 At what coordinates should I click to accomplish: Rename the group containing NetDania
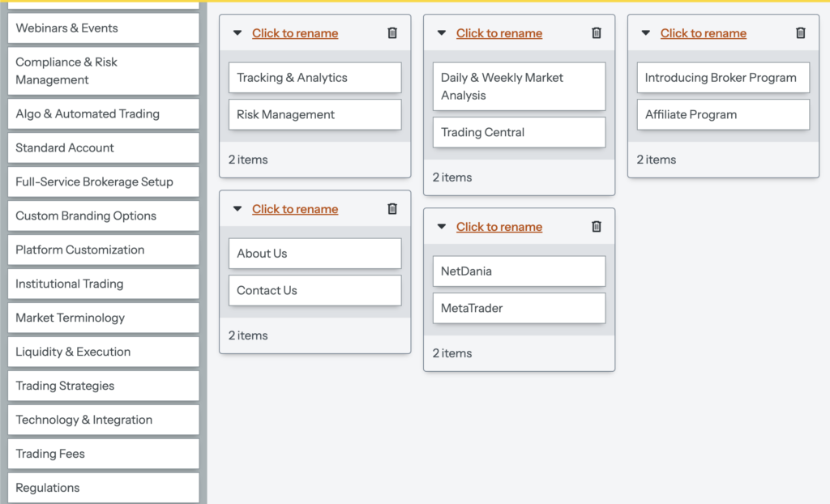[499, 227]
